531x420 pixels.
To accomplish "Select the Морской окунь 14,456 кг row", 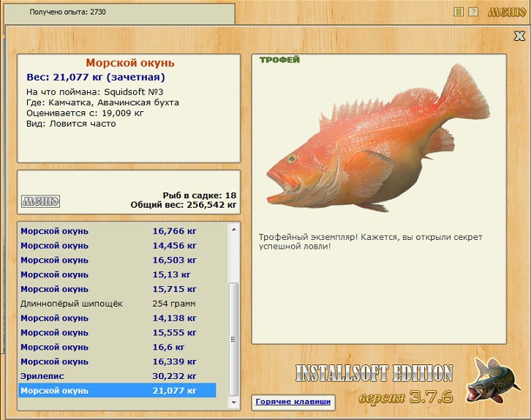I will (117, 246).
